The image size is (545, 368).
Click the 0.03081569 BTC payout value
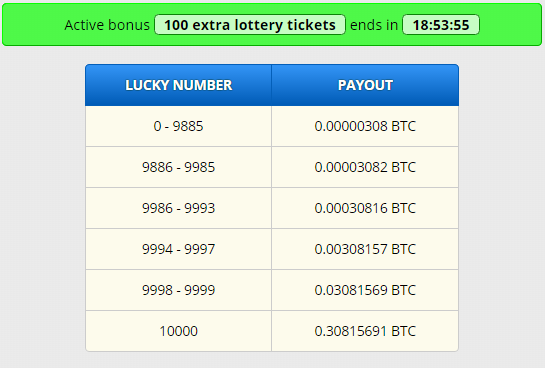[365, 290]
